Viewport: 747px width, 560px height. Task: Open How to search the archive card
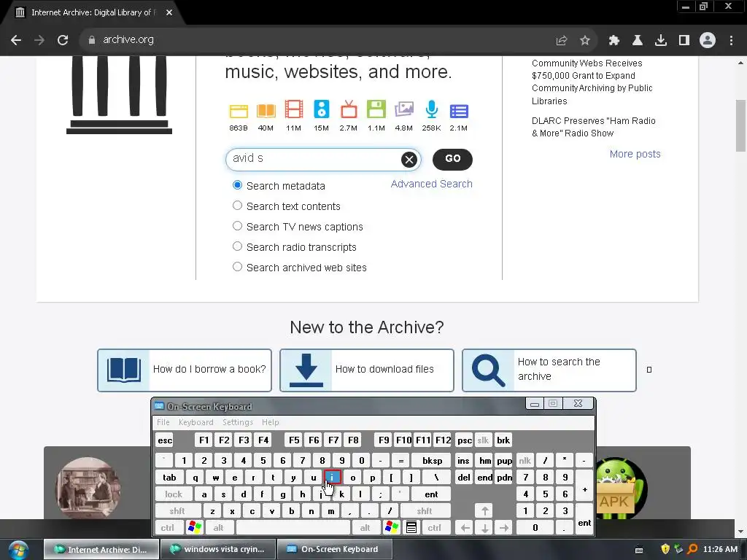click(549, 370)
